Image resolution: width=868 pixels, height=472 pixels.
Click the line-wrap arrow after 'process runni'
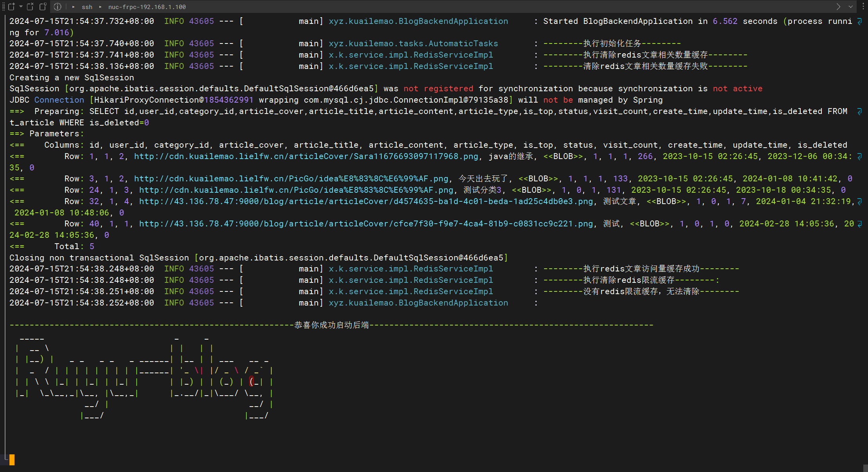tap(859, 21)
